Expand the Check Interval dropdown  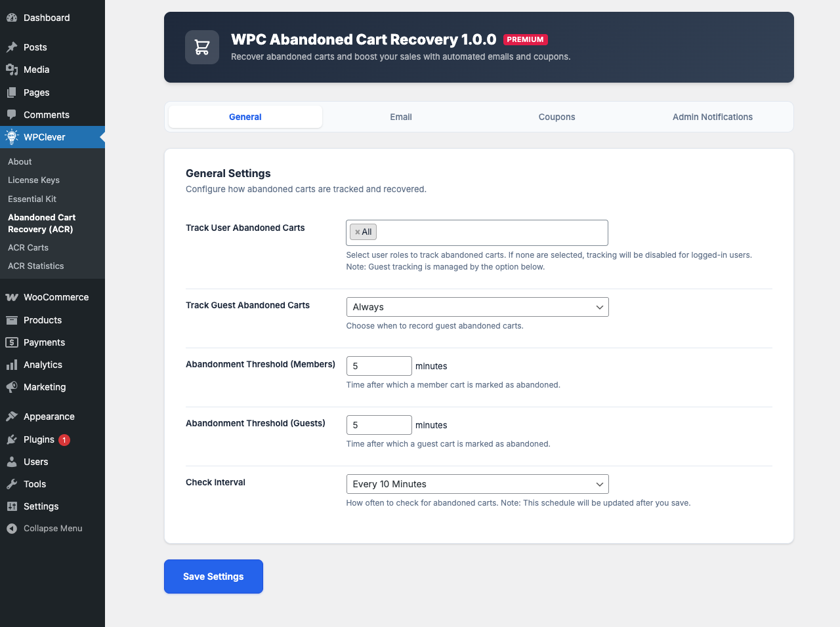(477, 484)
